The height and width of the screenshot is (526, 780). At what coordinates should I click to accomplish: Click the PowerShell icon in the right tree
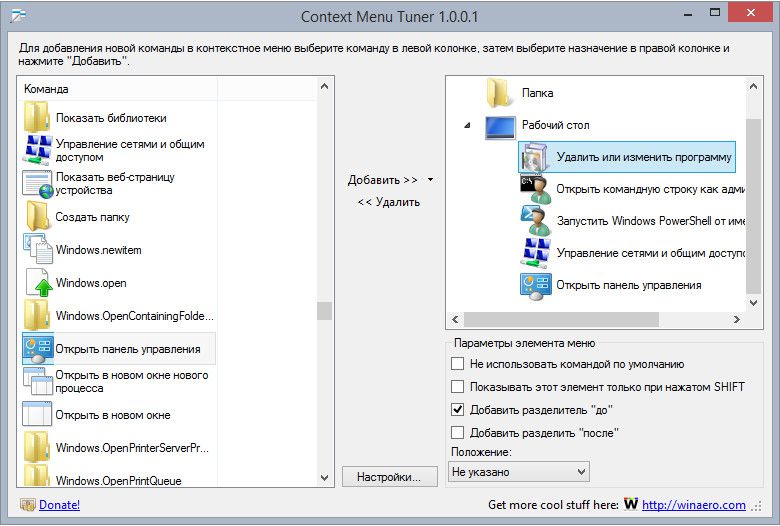tap(535, 220)
